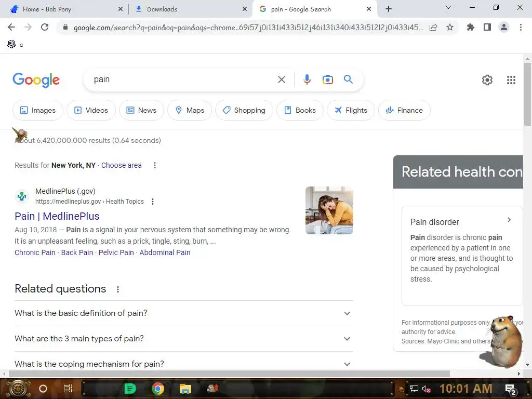Open the Chrome profile avatar
The image size is (532, 399).
click(x=504, y=27)
